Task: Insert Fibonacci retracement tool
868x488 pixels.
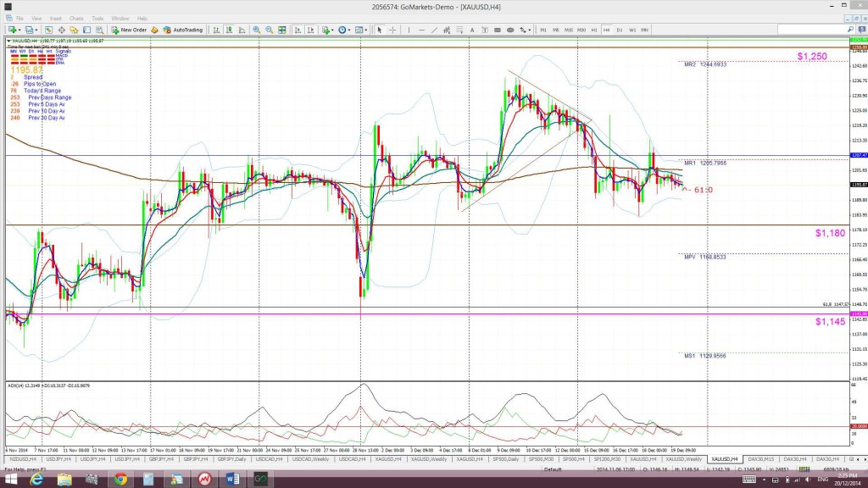Action: click(459, 30)
